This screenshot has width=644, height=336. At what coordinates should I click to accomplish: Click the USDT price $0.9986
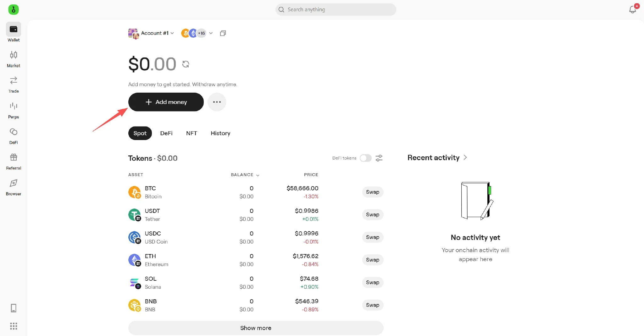[x=307, y=211]
